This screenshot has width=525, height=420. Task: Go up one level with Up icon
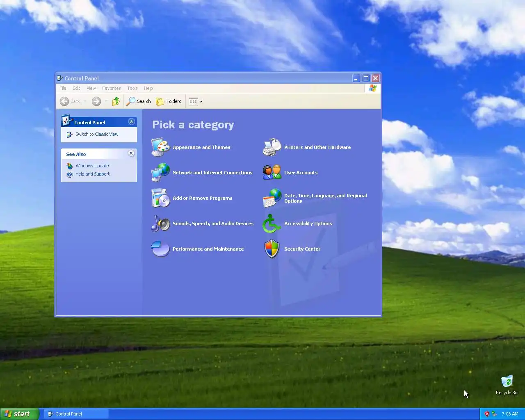click(116, 101)
